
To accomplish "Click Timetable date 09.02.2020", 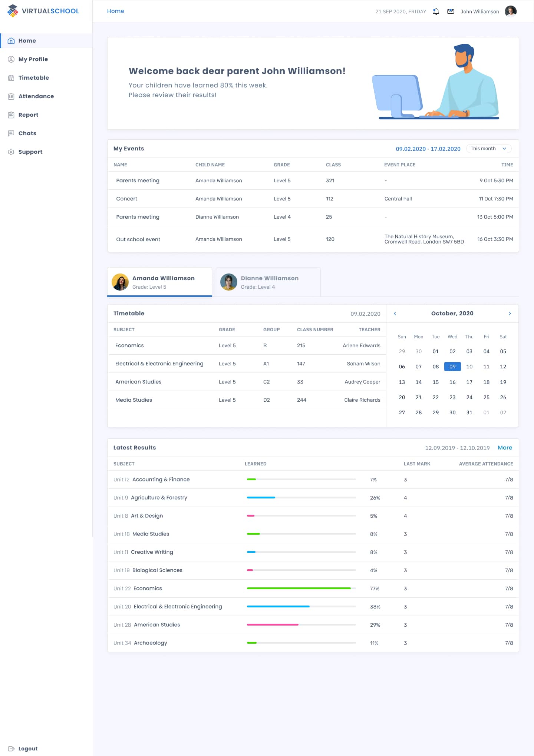I will pyautogui.click(x=365, y=314).
